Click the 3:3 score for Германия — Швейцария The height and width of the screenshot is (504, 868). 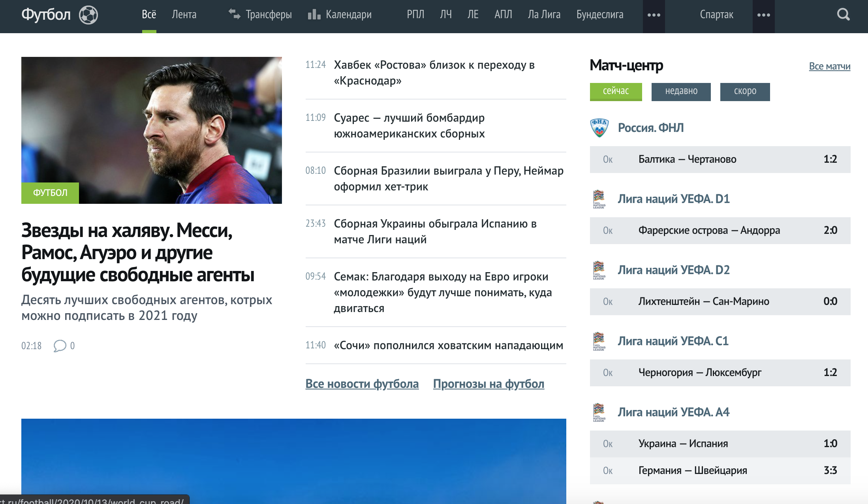[x=830, y=470]
